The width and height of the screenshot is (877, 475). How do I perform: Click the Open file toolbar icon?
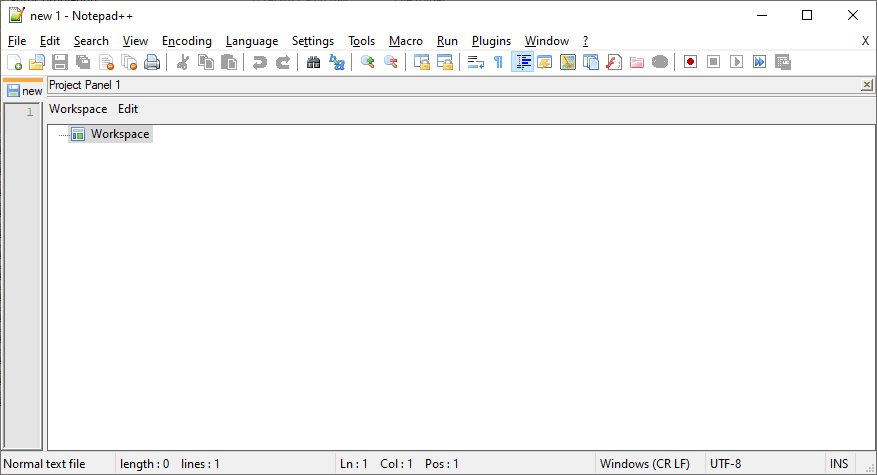click(37, 62)
